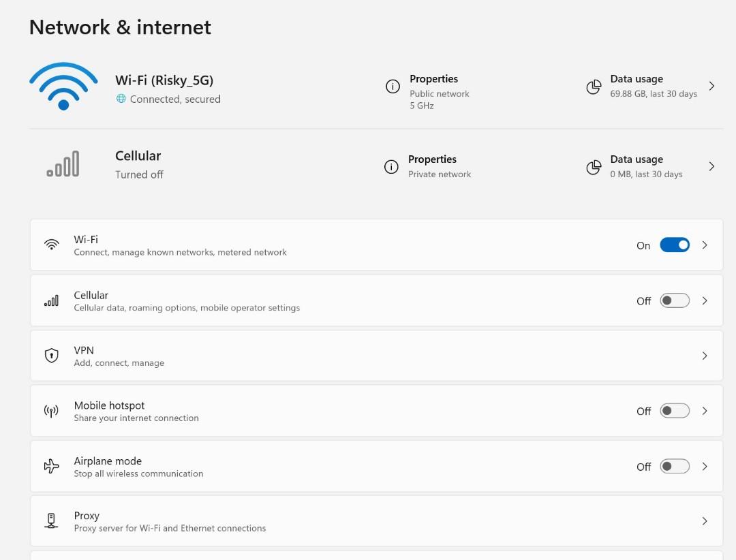The width and height of the screenshot is (736, 560).
Task: Enable the Cellular toggle switch
Action: tap(674, 300)
